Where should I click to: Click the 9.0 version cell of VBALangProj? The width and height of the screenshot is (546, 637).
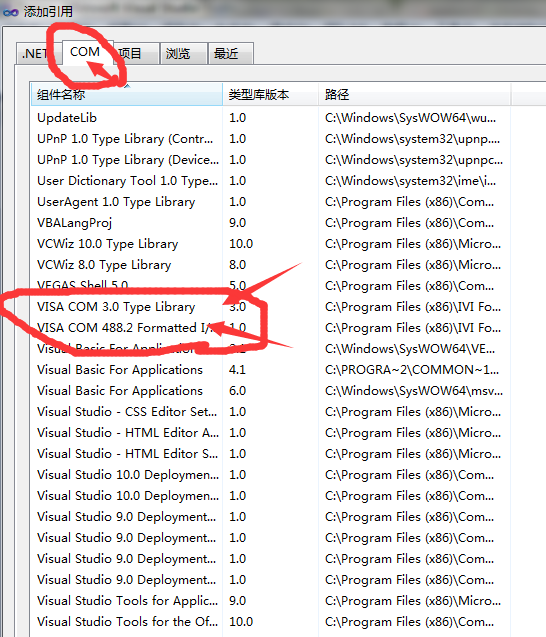click(237, 223)
